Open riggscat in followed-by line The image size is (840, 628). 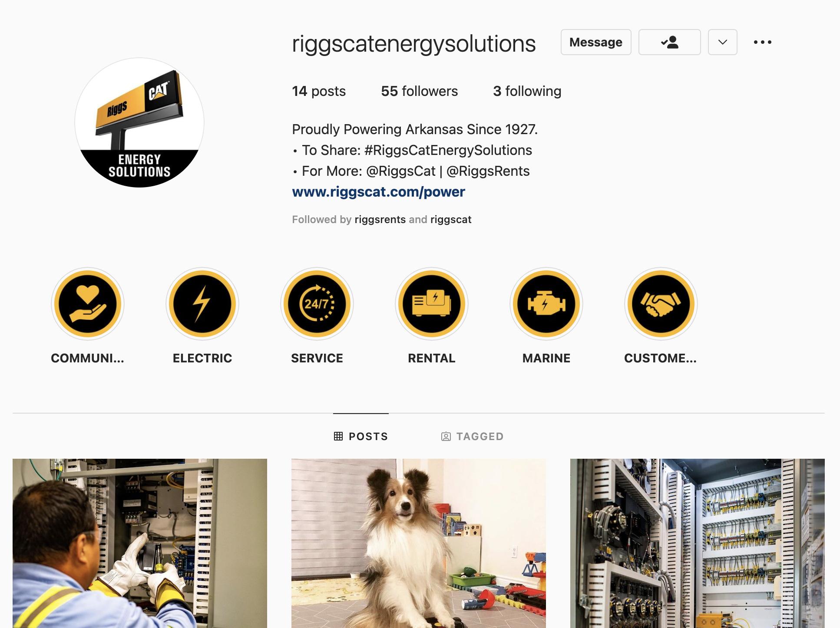pyautogui.click(x=451, y=220)
